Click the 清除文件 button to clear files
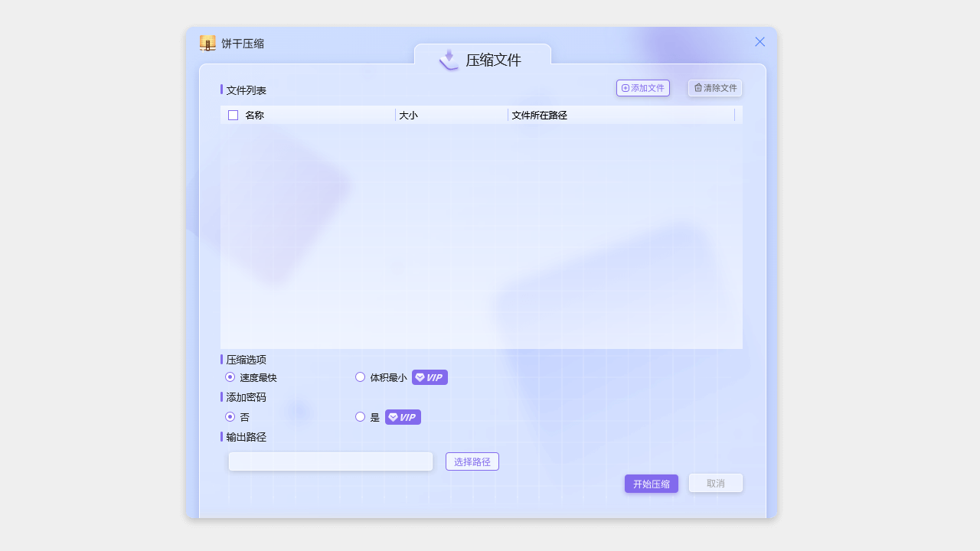Viewport: 980px width, 551px height. (714, 88)
